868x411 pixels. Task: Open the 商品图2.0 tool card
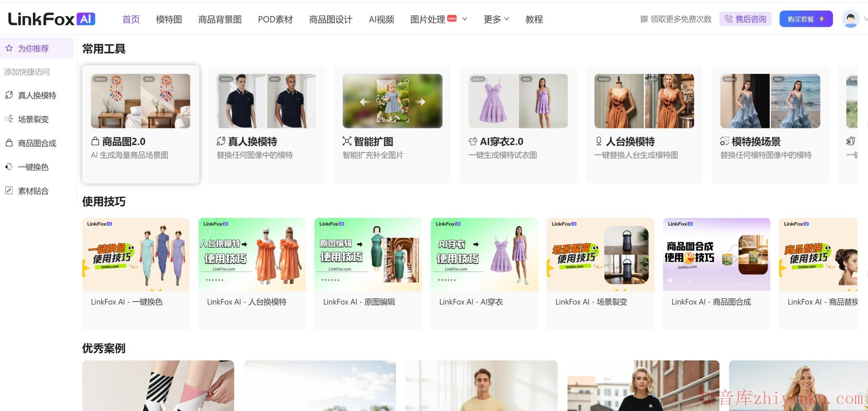[141, 124]
